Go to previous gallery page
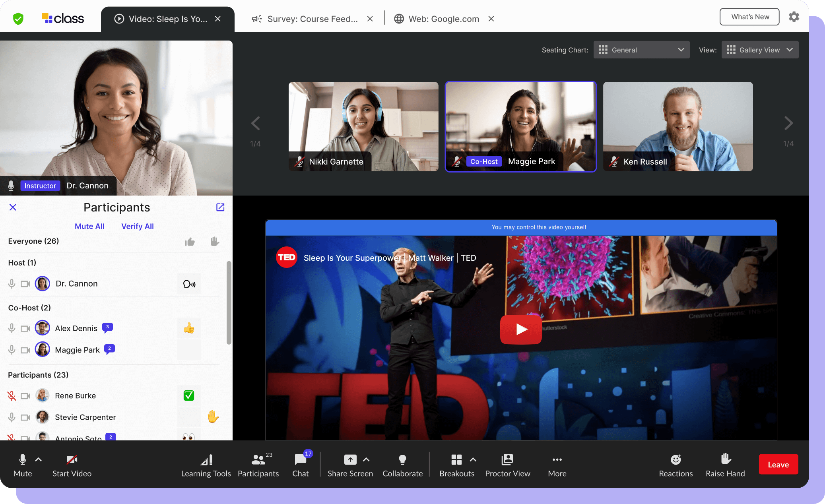The height and width of the screenshot is (504, 825). tap(255, 123)
